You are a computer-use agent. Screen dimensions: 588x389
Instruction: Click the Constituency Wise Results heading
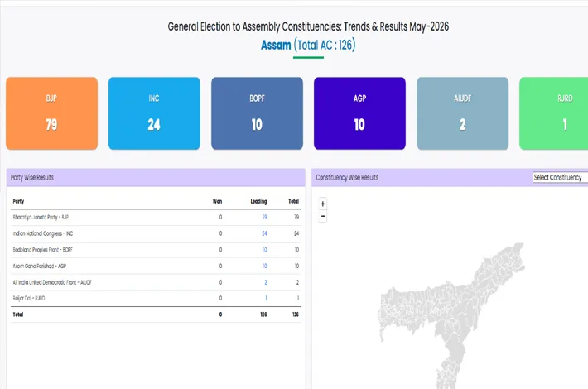(x=347, y=178)
